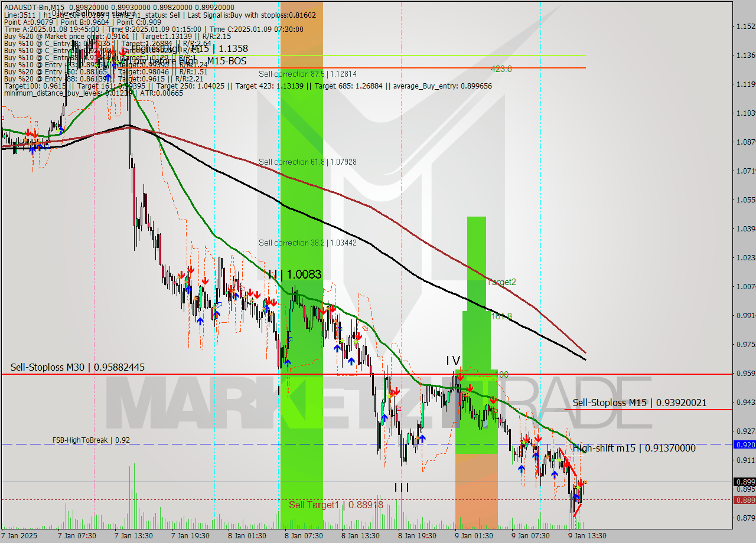
Task: Click the red 0.889 price axis marker
Action: click(x=744, y=500)
